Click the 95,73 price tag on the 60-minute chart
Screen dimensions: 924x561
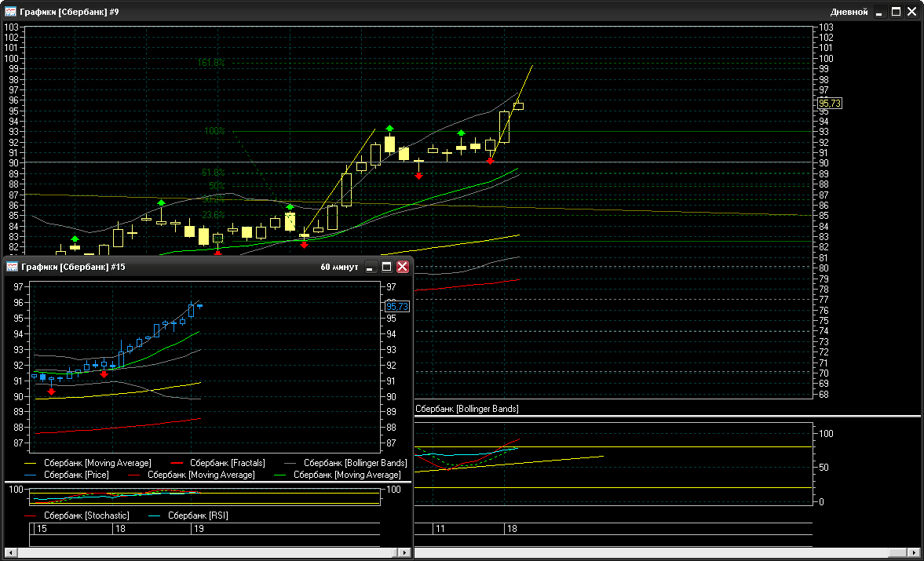397,306
